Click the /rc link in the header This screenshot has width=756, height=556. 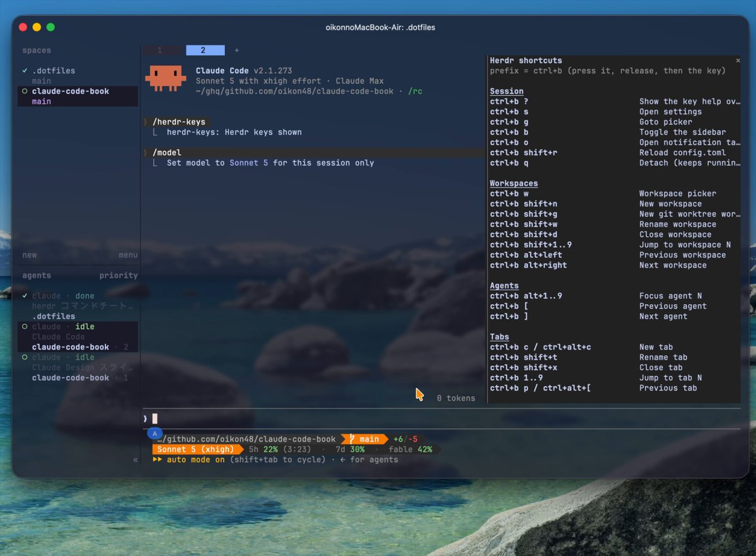pos(415,91)
